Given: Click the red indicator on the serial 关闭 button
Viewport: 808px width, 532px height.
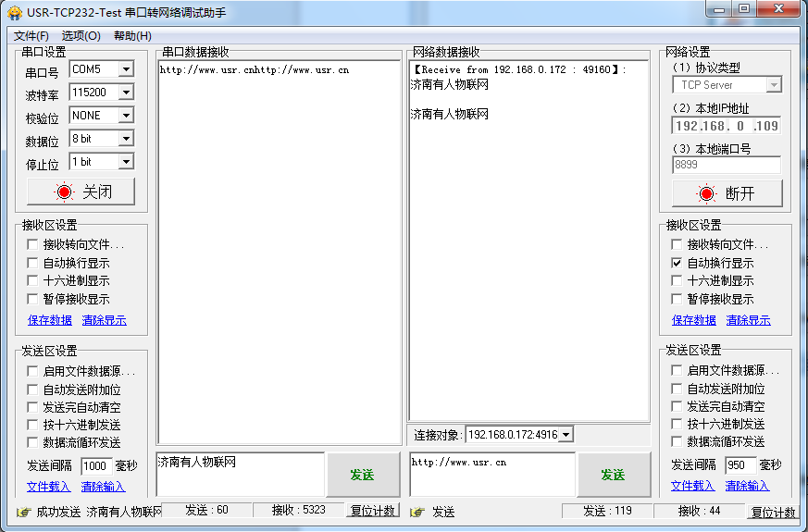Looking at the screenshot, I should click(x=64, y=192).
